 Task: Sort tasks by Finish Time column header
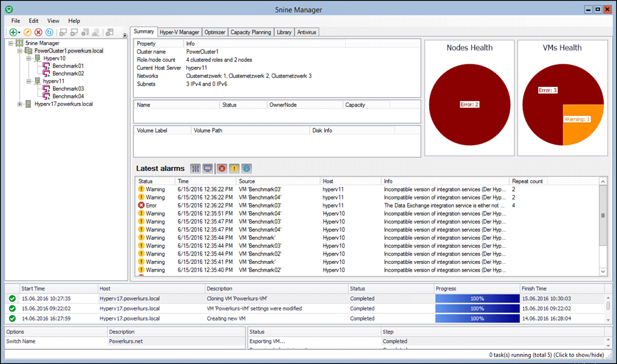[x=562, y=289]
